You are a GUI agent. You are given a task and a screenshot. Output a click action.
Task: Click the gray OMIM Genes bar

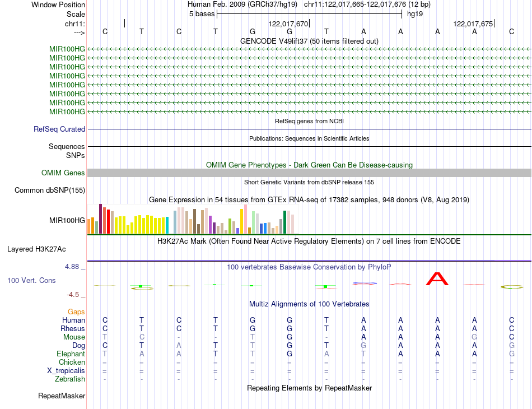[x=309, y=173]
